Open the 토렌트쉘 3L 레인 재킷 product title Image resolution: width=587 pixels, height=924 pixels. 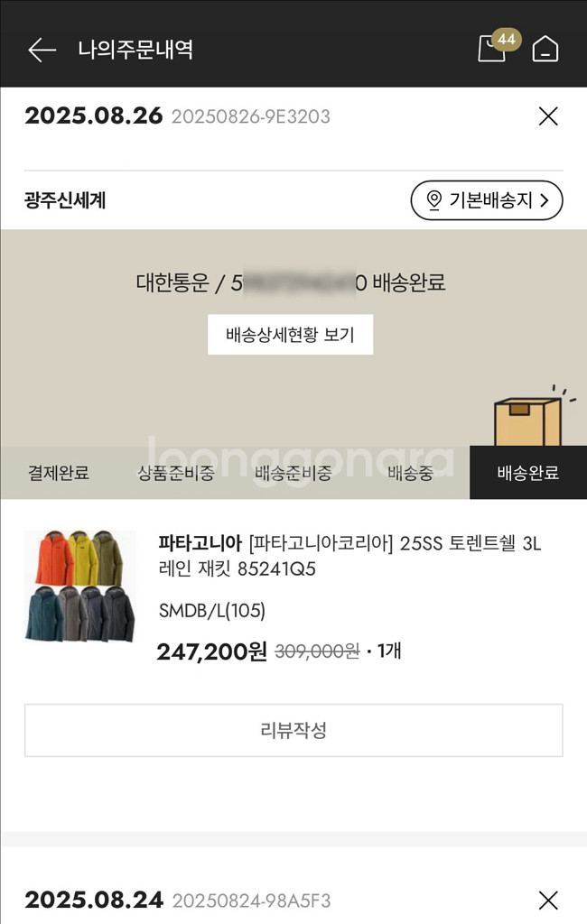tap(349, 556)
